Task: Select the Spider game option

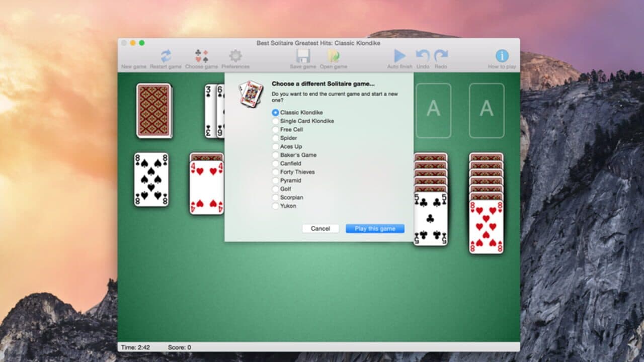Action: (284, 138)
